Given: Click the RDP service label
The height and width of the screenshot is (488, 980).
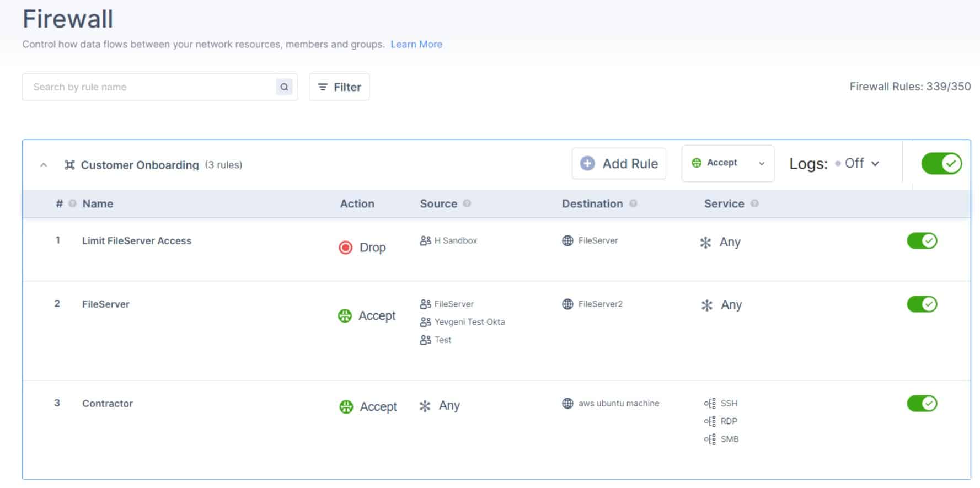Looking at the screenshot, I should [x=729, y=421].
